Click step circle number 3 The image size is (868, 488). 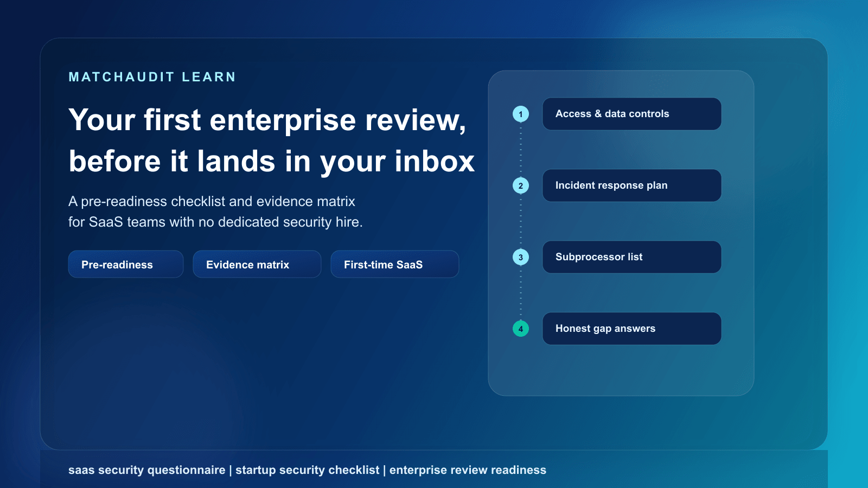click(x=521, y=257)
